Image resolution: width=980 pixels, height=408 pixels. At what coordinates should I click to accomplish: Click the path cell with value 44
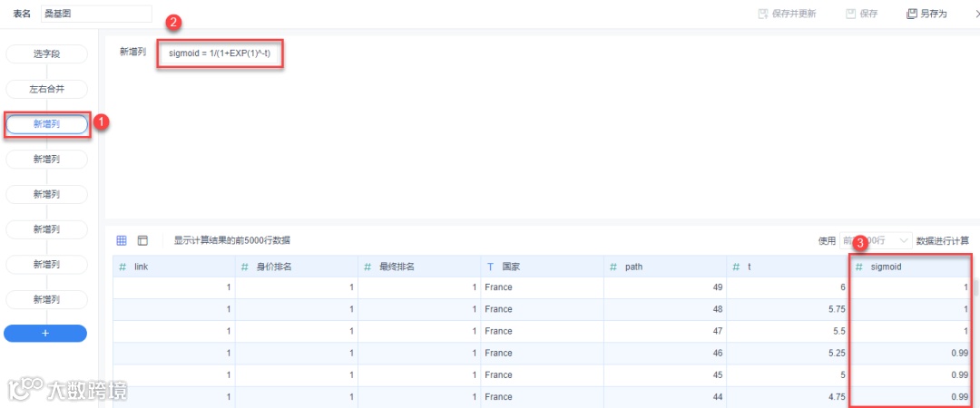[665, 397]
